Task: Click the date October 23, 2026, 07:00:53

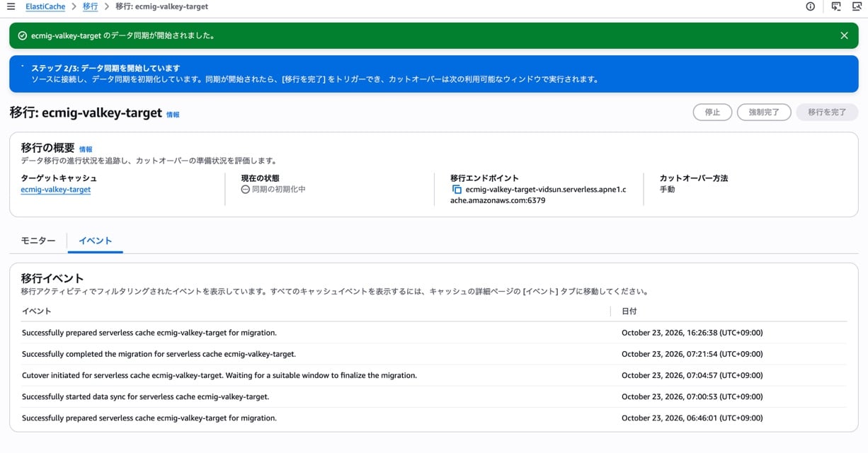Action: coord(692,396)
